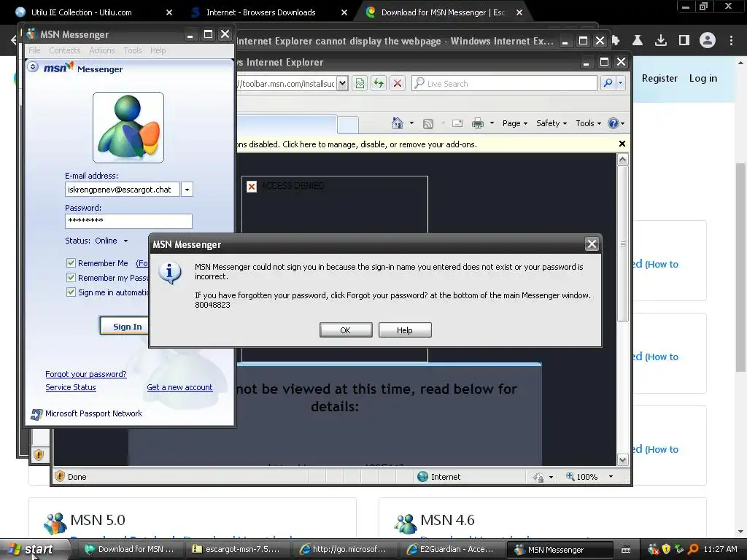Click the Home icon in Internet Explorer
Image resolution: width=747 pixels, height=560 pixels.
(x=398, y=123)
